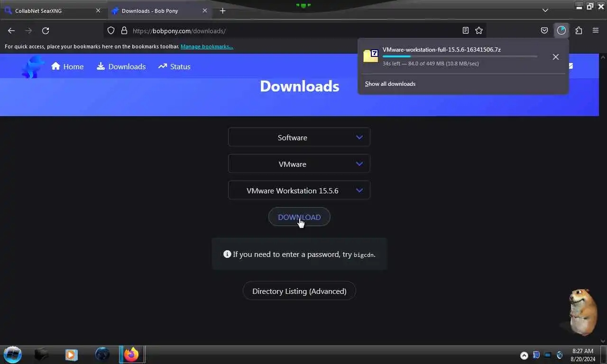Show hidden system tray icons
Image resolution: width=607 pixels, height=364 pixels.
(524, 355)
